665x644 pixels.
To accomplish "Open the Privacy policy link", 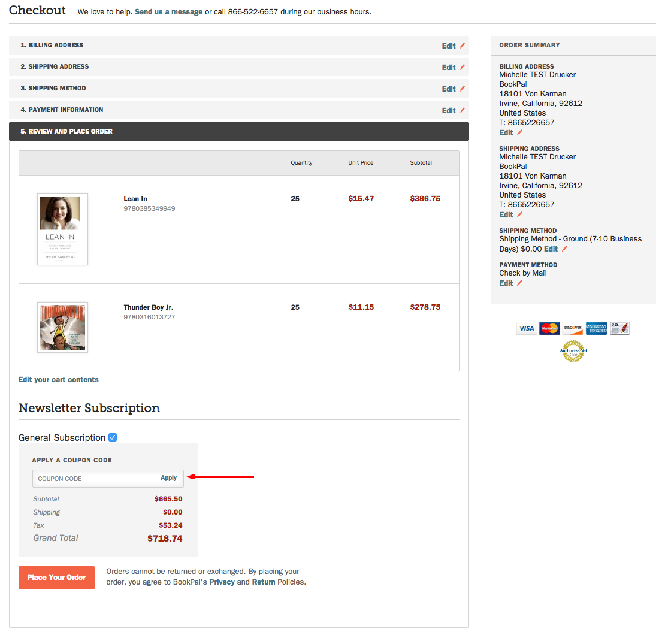I will click(x=222, y=582).
